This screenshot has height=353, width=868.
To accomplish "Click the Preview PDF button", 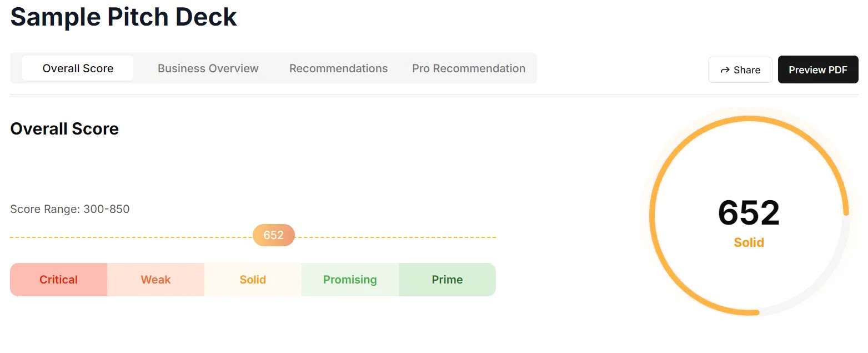I will (x=817, y=70).
